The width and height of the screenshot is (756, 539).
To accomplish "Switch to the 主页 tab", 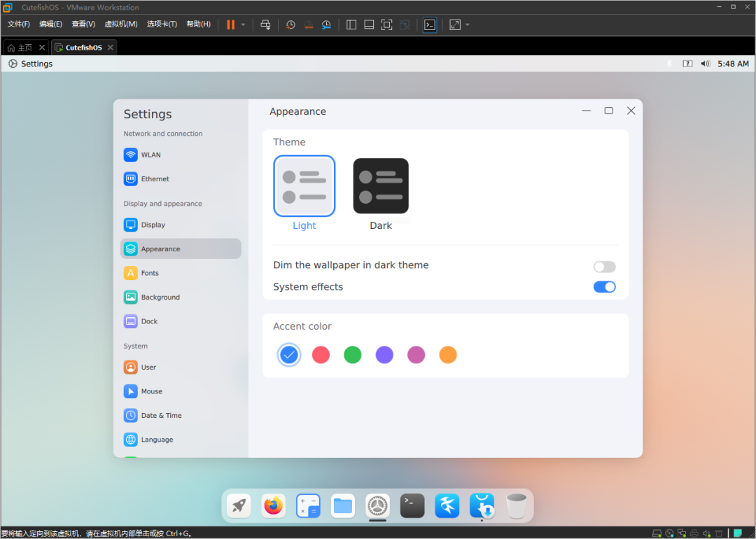I will [x=20, y=48].
